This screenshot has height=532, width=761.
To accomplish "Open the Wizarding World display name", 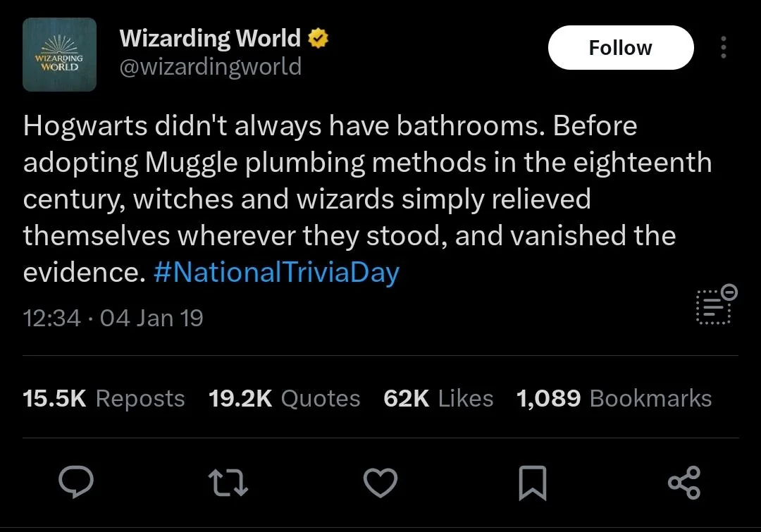I will pyautogui.click(x=210, y=38).
